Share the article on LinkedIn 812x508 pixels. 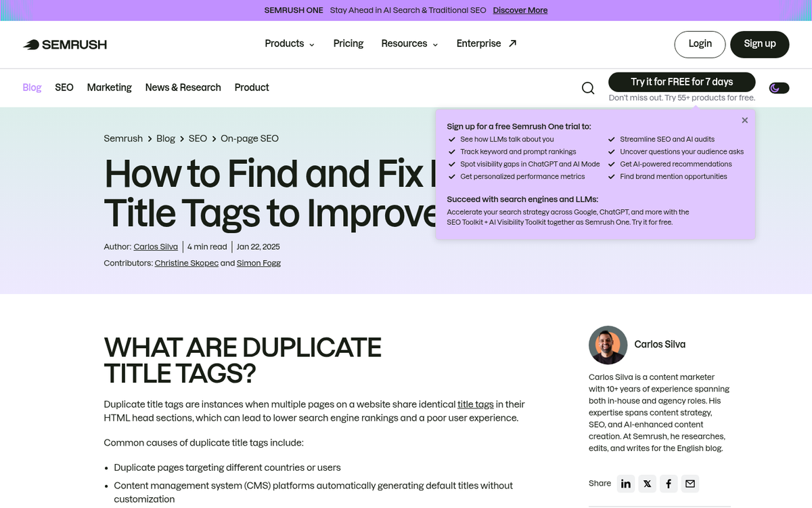625,483
